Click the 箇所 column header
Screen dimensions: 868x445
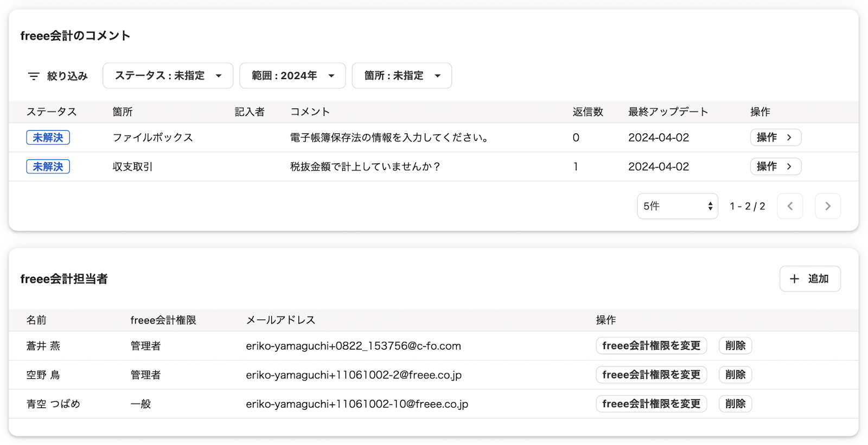point(123,112)
